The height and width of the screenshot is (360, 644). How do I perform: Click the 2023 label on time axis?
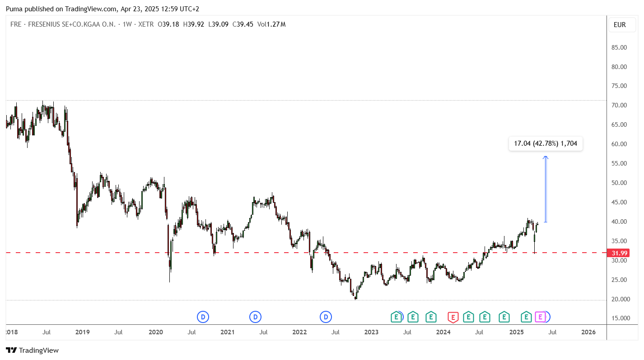[371, 332]
